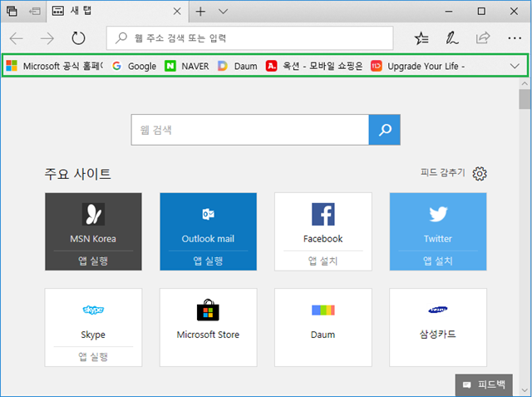Add notes with the pen icon
This screenshot has width=532, height=397.
coord(452,38)
